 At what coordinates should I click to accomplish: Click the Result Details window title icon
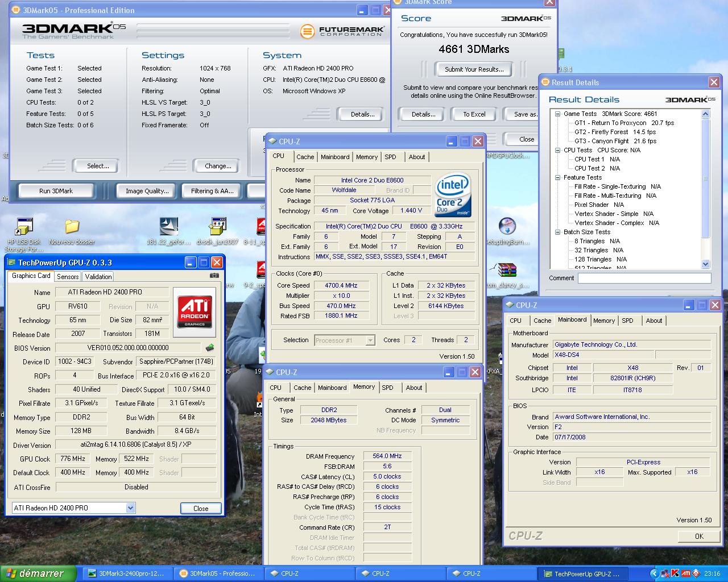pos(545,82)
